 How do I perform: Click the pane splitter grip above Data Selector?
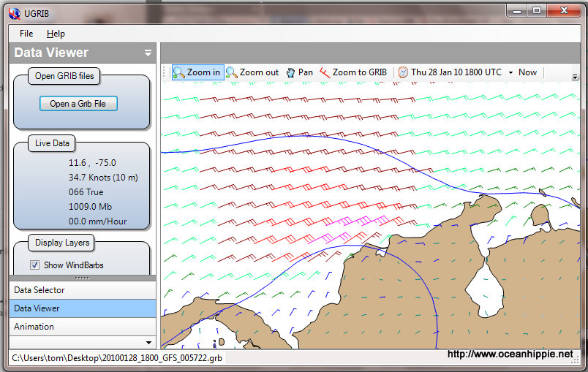pyautogui.click(x=82, y=278)
